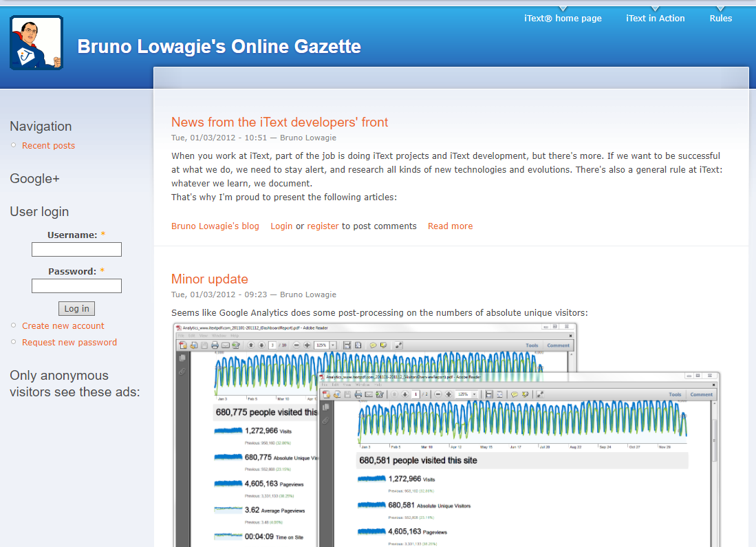Open the iText in Action menu item

point(656,19)
